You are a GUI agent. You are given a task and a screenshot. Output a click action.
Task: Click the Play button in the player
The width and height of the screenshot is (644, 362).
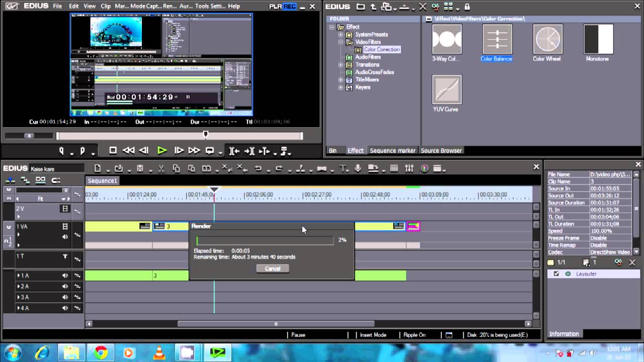pyautogui.click(x=162, y=150)
